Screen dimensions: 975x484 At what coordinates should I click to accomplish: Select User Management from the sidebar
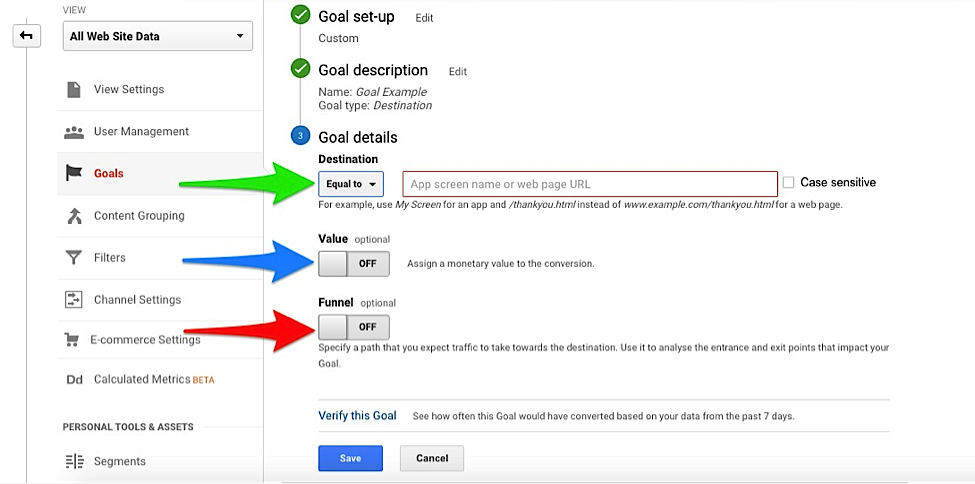141,132
